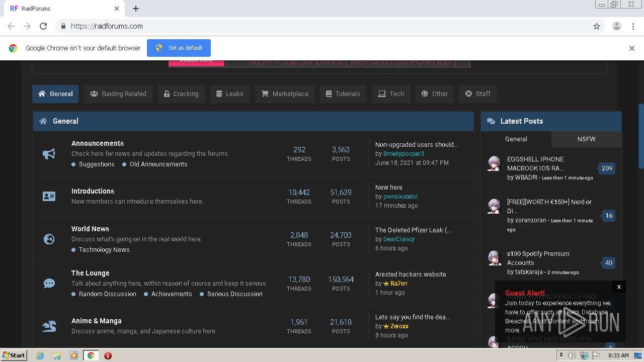This screenshot has height=362, width=644.
Task: Open the 'New here' thread
Action: click(389, 188)
